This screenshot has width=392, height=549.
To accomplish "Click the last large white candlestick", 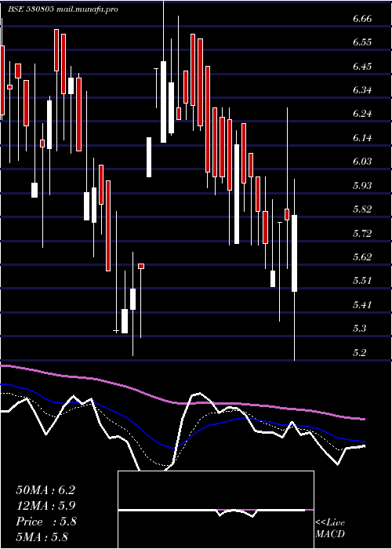I will click(294, 253).
